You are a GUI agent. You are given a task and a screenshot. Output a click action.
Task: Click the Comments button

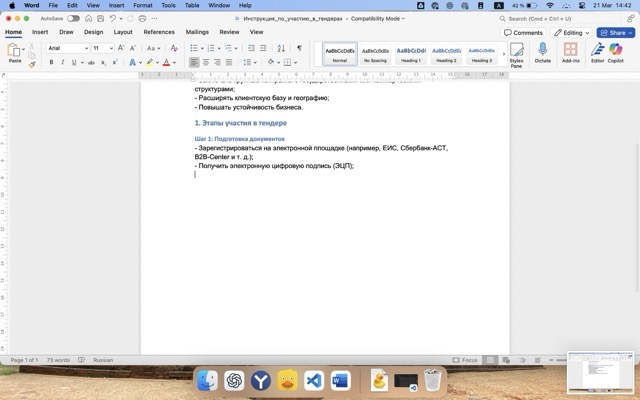[x=524, y=32]
